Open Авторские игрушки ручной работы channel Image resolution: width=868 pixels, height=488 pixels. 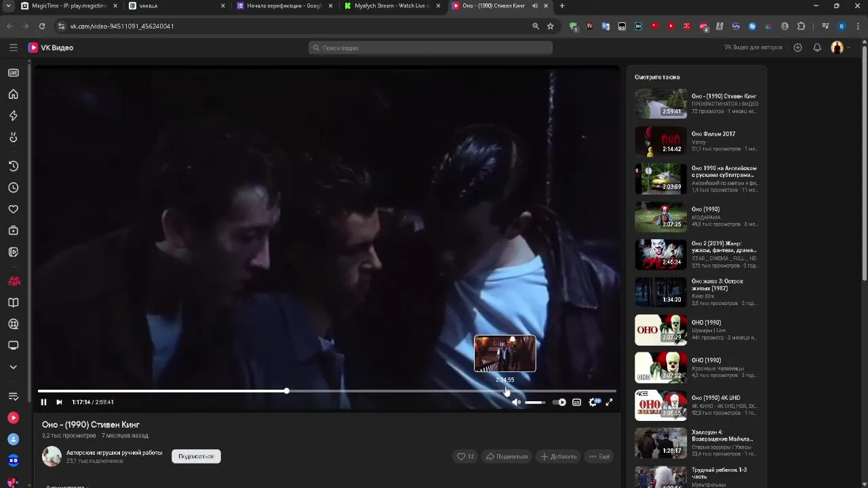(x=114, y=453)
